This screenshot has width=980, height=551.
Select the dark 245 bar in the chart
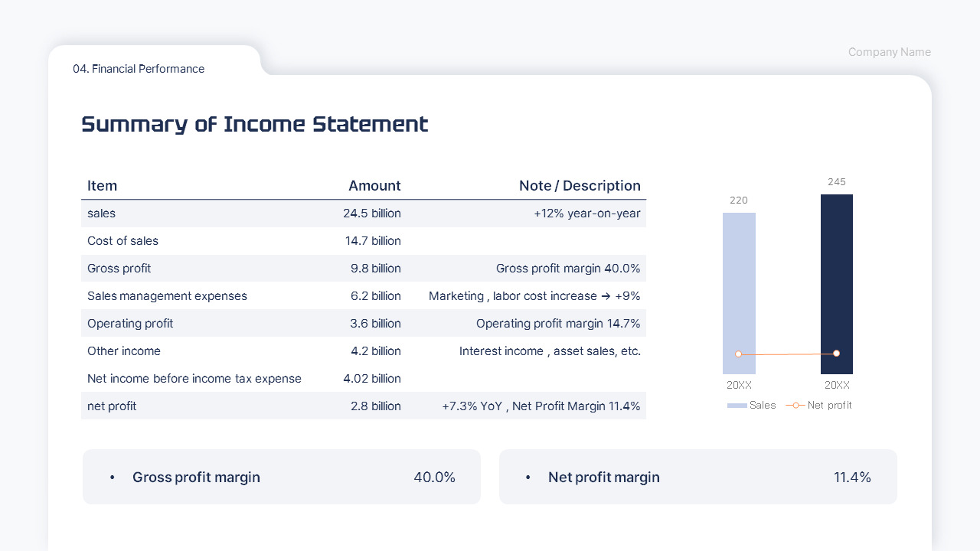(x=836, y=284)
